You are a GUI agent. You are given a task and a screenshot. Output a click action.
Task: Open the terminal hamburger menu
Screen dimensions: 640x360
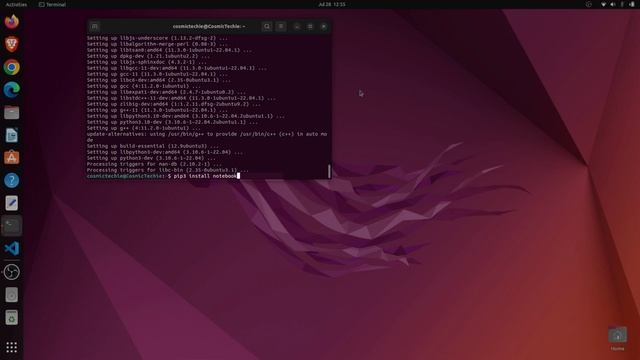click(281, 27)
